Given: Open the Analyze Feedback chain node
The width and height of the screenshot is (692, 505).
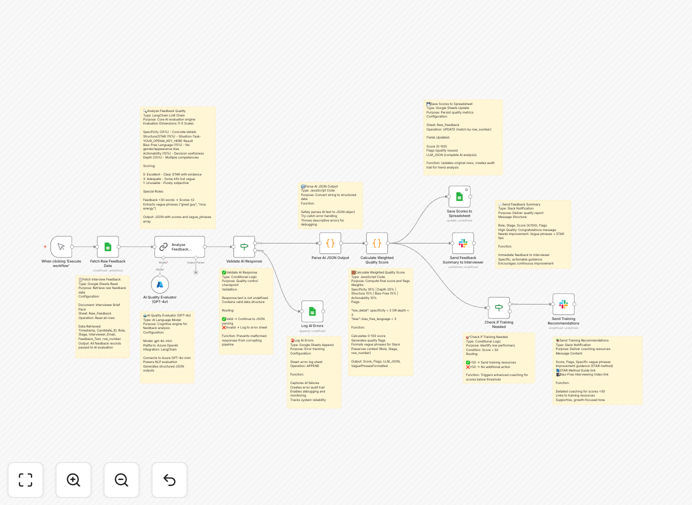Looking at the screenshot, I should coord(179,247).
